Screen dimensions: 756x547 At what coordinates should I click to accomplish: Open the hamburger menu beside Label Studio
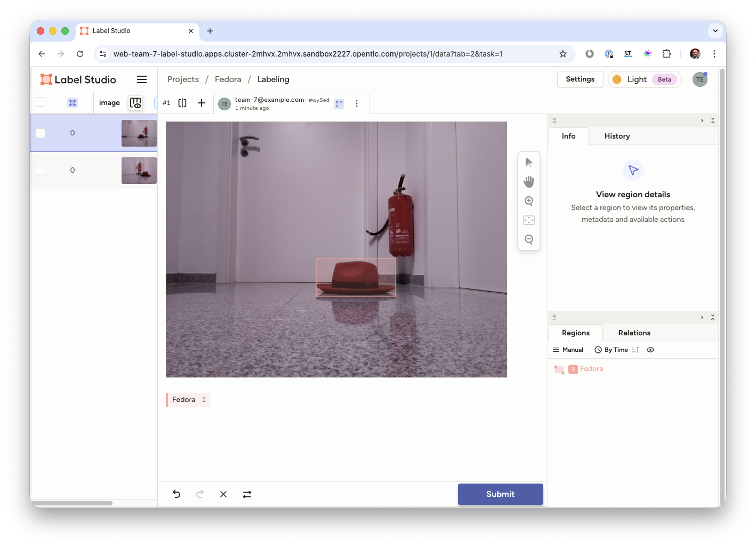tap(142, 79)
